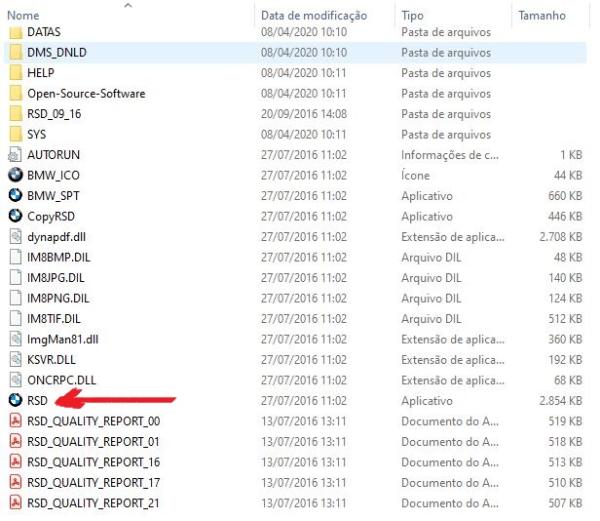This screenshot has width=600, height=521.
Task: Click the ONCRPC.DLL file icon
Action: (15, 380)
